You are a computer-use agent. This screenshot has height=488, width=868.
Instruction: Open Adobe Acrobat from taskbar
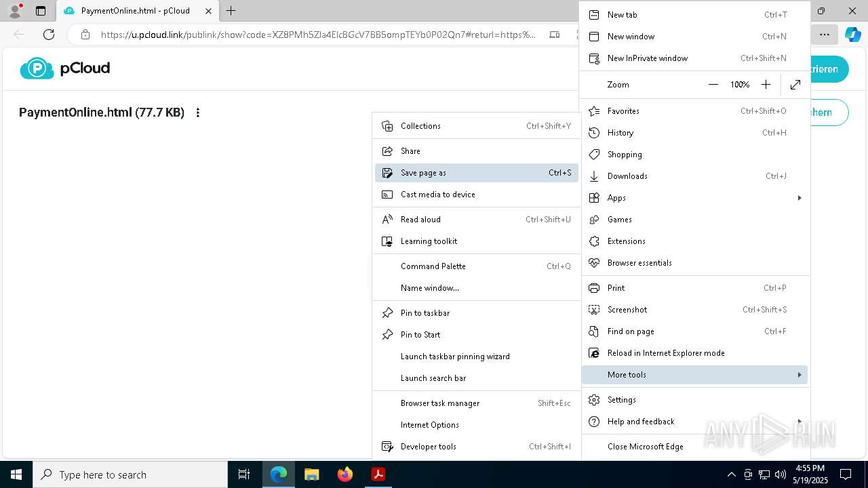tap(378, 474)
